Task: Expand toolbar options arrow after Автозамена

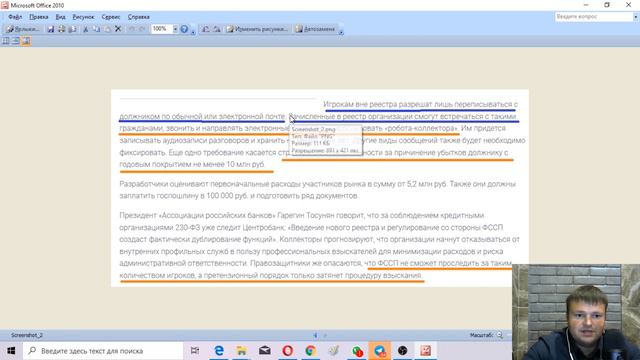Action: tap(341, 31)
